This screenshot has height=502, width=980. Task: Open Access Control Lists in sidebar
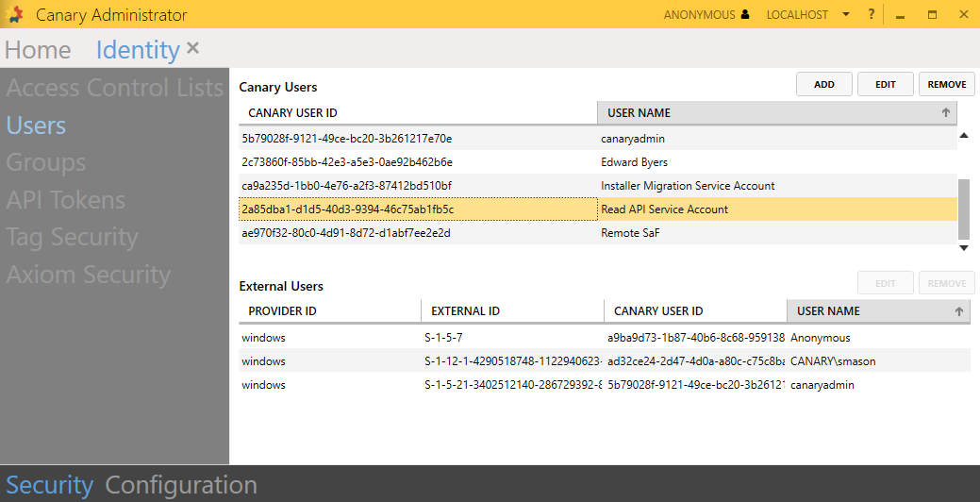coord(114,88)
